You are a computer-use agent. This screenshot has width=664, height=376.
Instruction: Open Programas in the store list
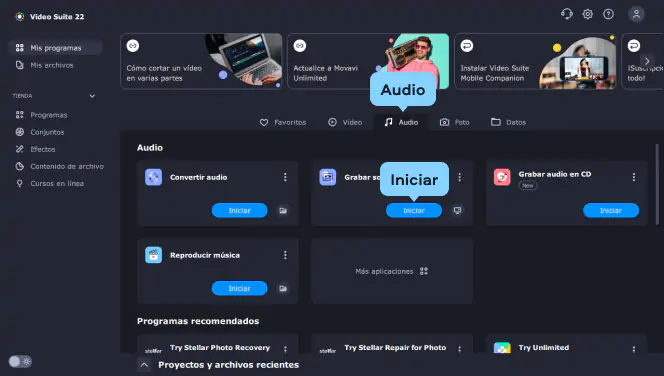(42, 115)
